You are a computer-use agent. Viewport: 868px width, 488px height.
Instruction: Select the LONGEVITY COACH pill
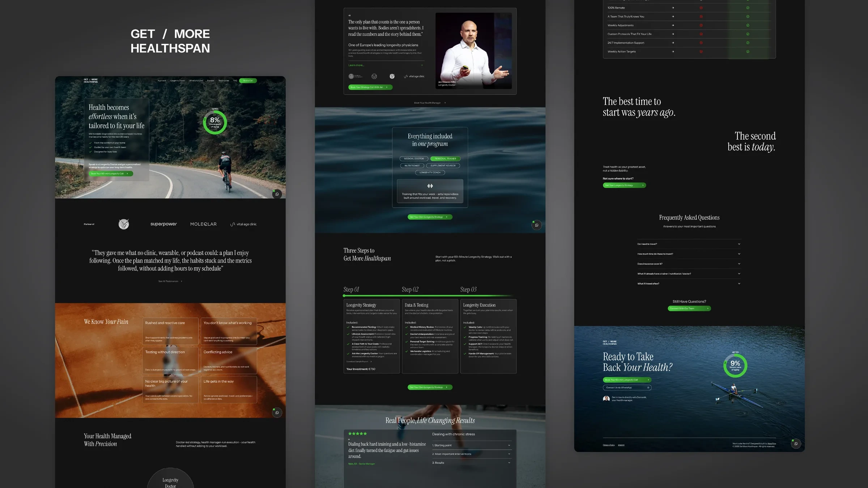[430, 172]
